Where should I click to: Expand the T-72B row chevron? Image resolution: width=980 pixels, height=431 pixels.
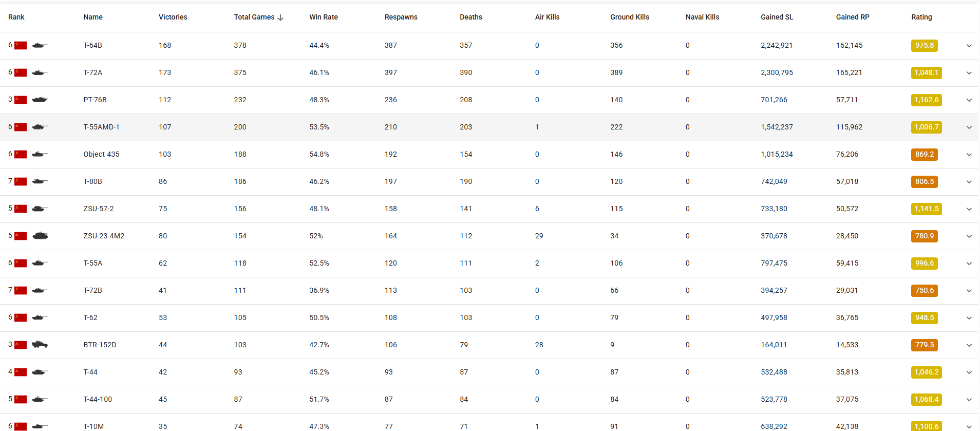tap(969, 291)
